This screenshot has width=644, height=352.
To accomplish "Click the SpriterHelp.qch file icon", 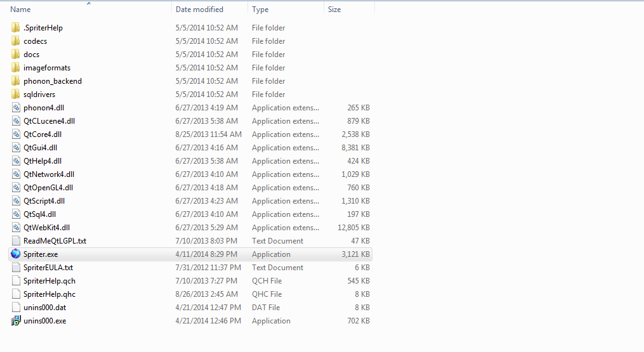I will (16, 281).
